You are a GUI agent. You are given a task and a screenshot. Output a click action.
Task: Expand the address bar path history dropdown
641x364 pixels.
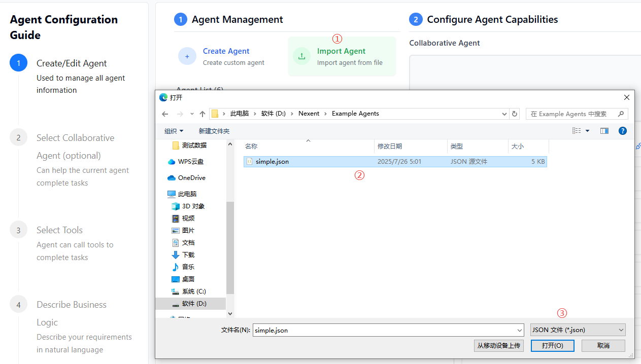coord(504,114)
